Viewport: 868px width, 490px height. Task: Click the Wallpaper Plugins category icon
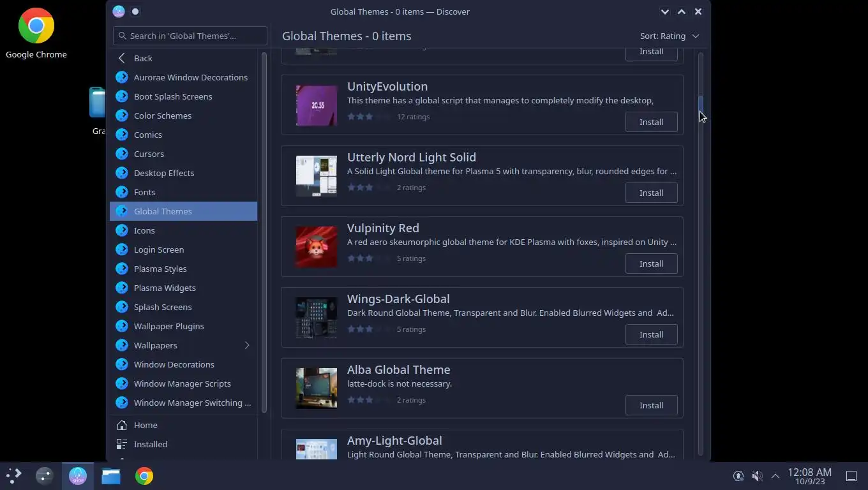122,326
